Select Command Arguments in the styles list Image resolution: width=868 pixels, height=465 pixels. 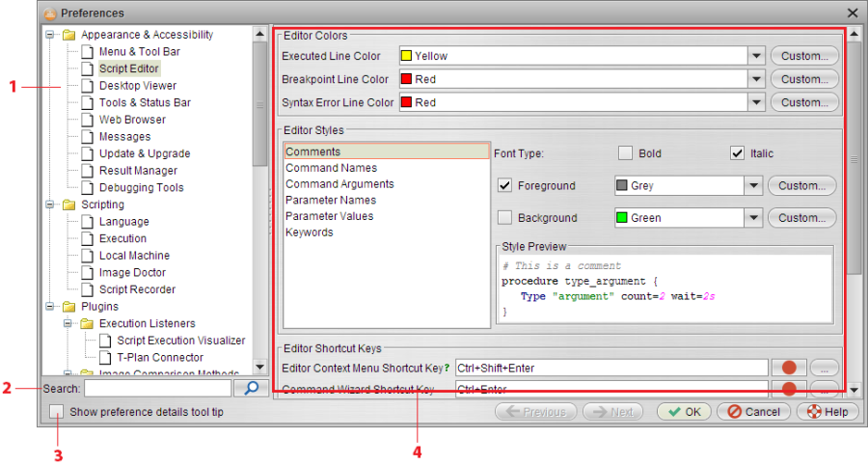pyautogui.click(x=339, y=184)
